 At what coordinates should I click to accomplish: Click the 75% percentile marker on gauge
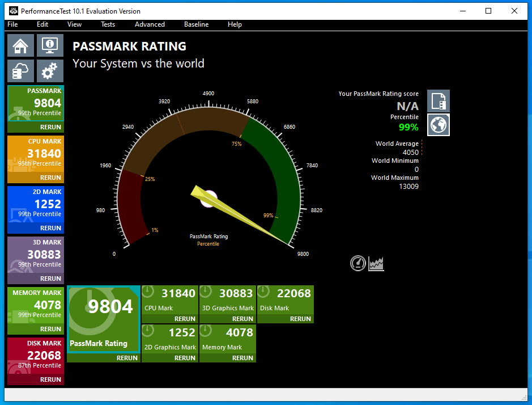236,144
